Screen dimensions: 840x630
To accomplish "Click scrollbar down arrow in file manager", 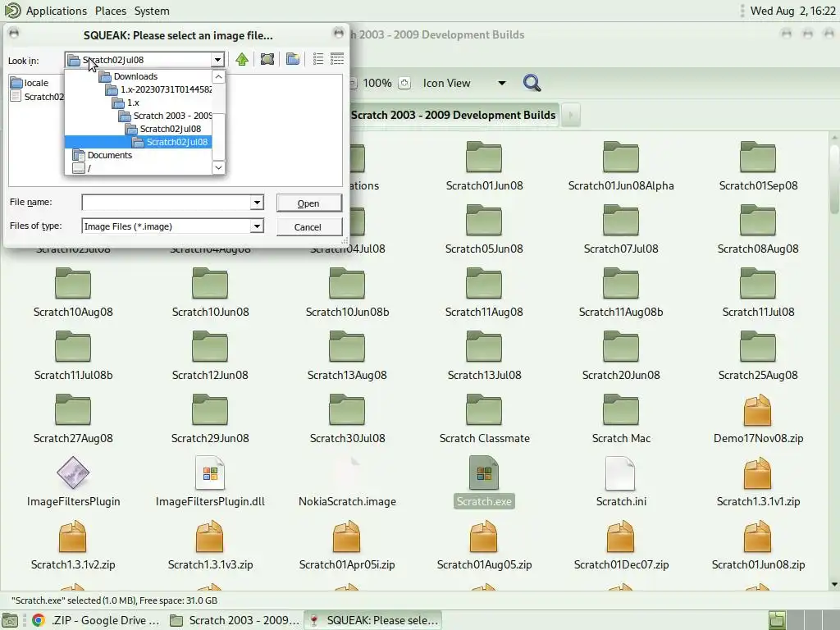I will (834, 584).
